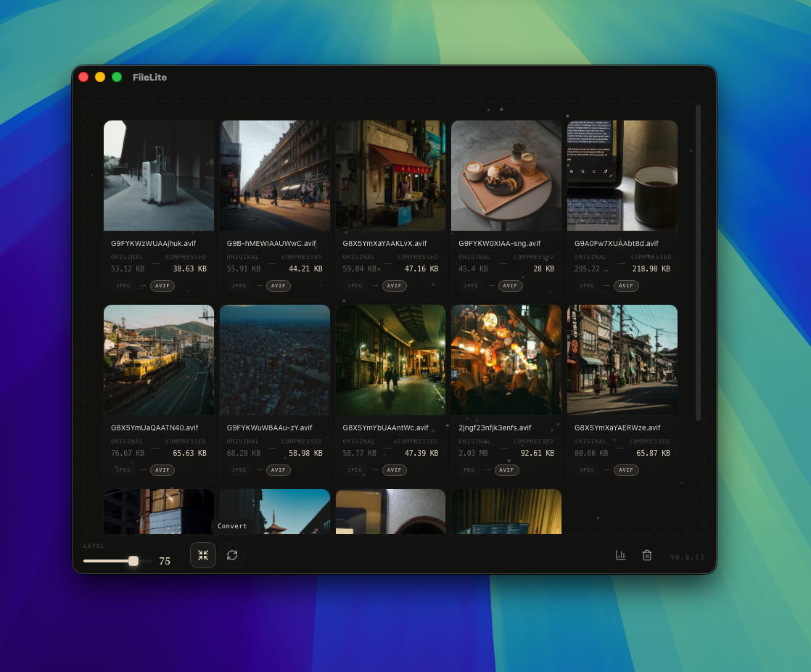This screenshot has width=811, height=672.
Task: Select the suitcase photo thumbnail
Action: point(158,175)
